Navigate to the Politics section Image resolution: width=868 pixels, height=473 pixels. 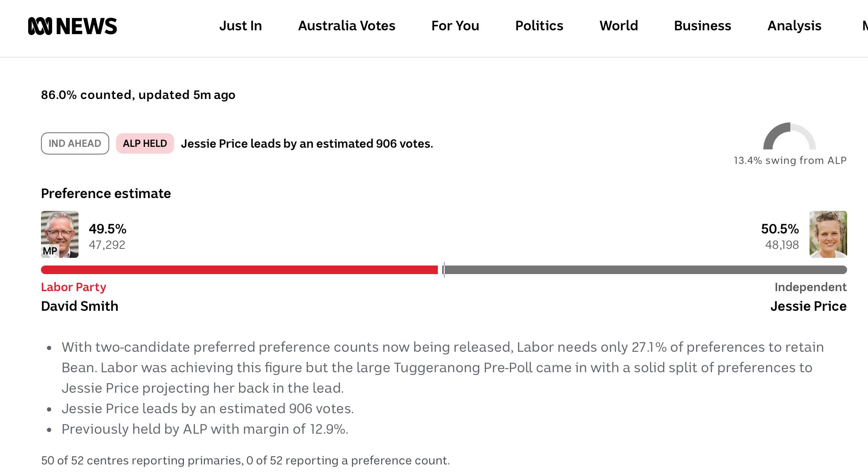click(539, 26)
